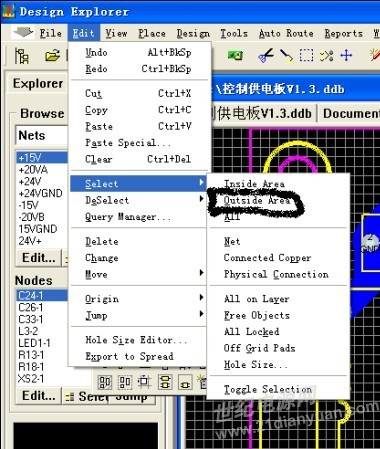Open the View menu

(x=116, y=33)
